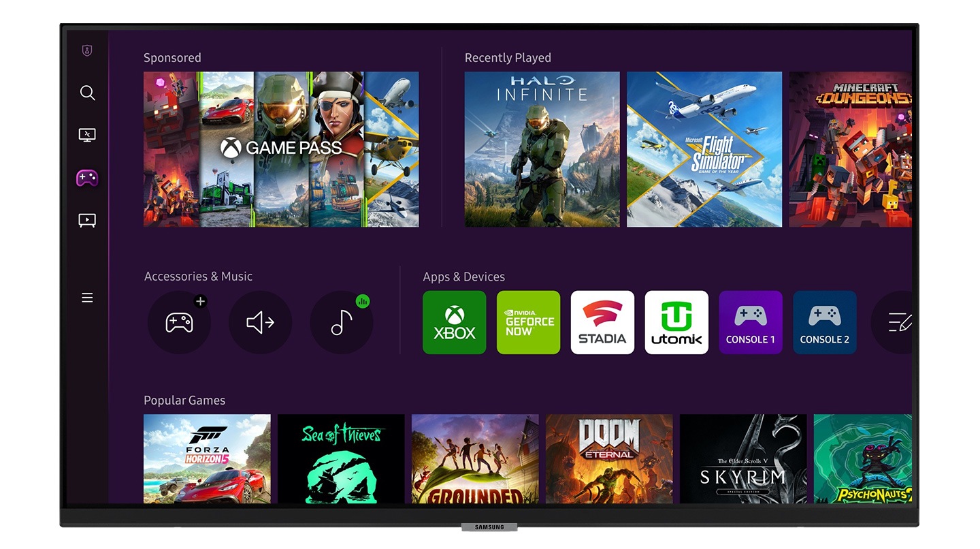Viewport: 980px width, 549px height.
Task: Open the Gaming Hub controller icon in sidebar
Action: [x=87, y=178]
